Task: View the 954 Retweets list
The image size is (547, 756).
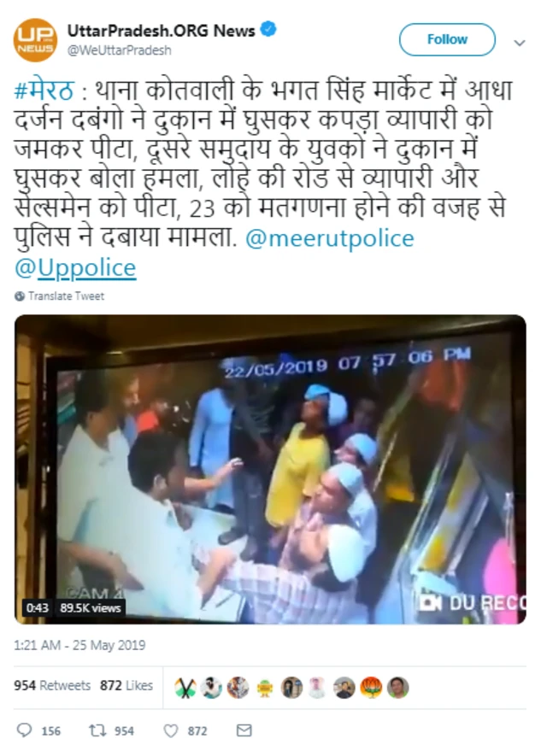Action: (x=52, y=685)
